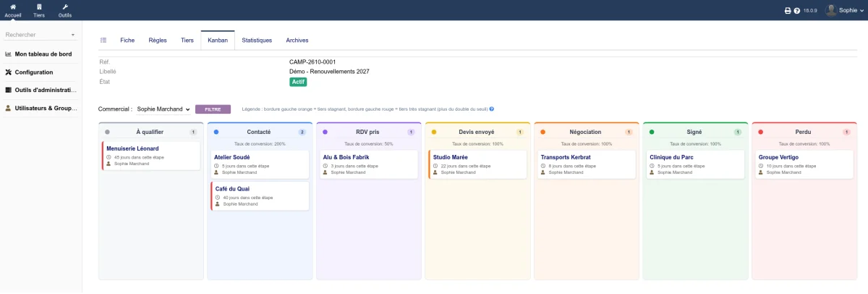Click the grey dot of À qualifier column
This screenshot has width=868, height=294.
(x=107, y=133)
